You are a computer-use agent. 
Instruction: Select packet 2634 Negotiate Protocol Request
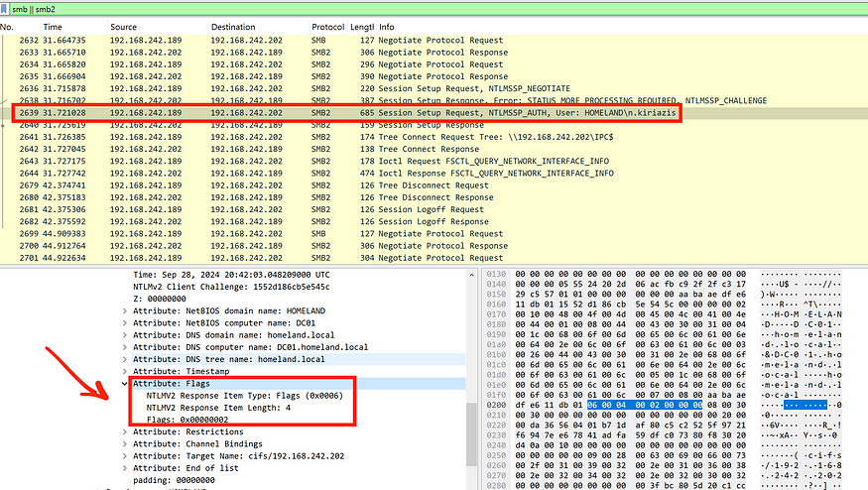(434, 64)
